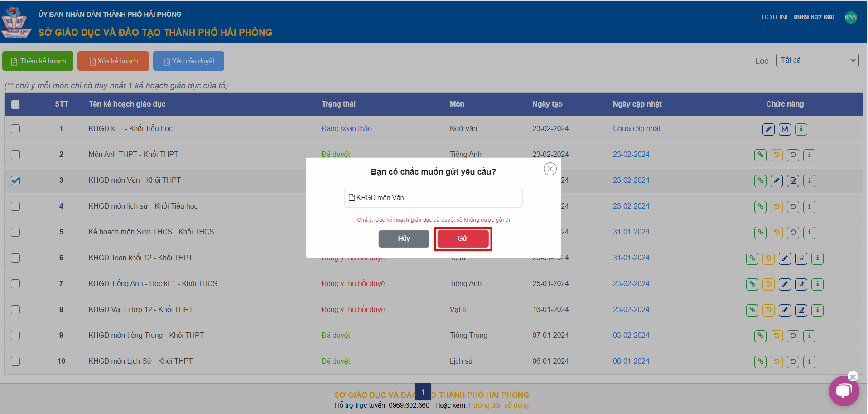
Task: Click the Gửi button to send the request
Action: click(x=463, y=239)
